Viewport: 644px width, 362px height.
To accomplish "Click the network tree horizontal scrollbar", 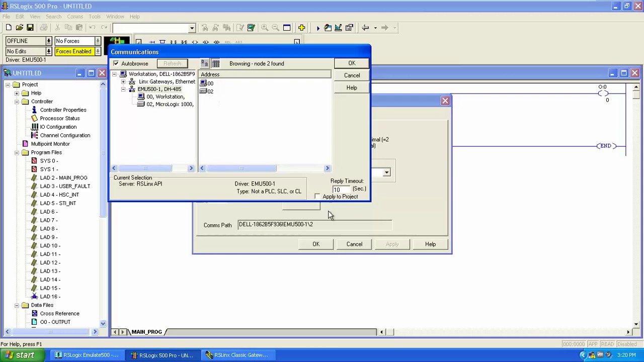I will click(x=152, y=168).
